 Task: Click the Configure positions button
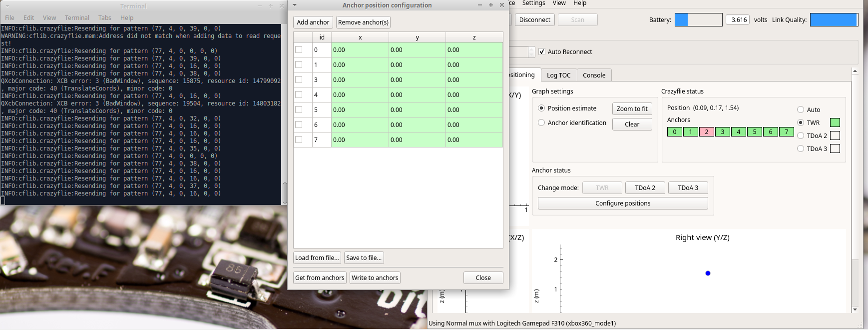pyautogui.click(x=622, y=203)
